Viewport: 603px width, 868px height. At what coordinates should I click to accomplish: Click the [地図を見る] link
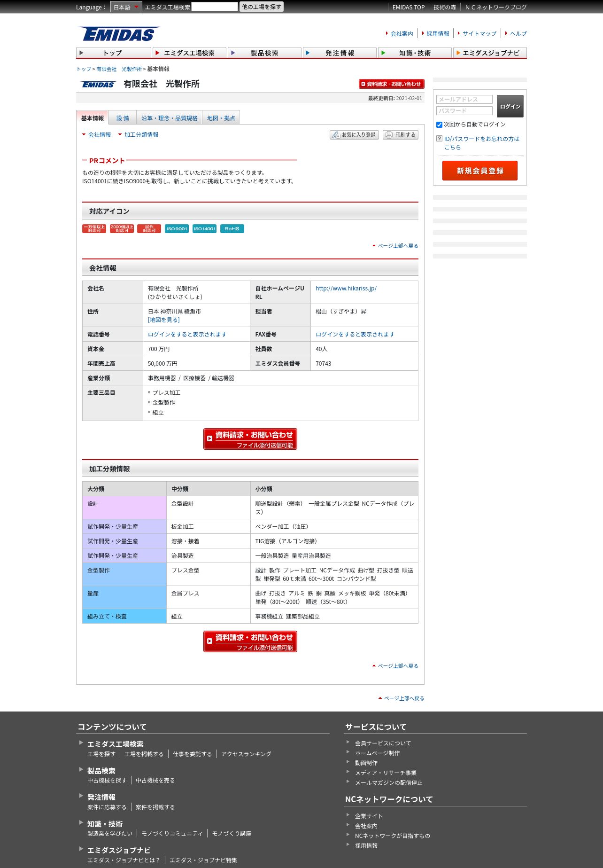[x=164, y=320]
